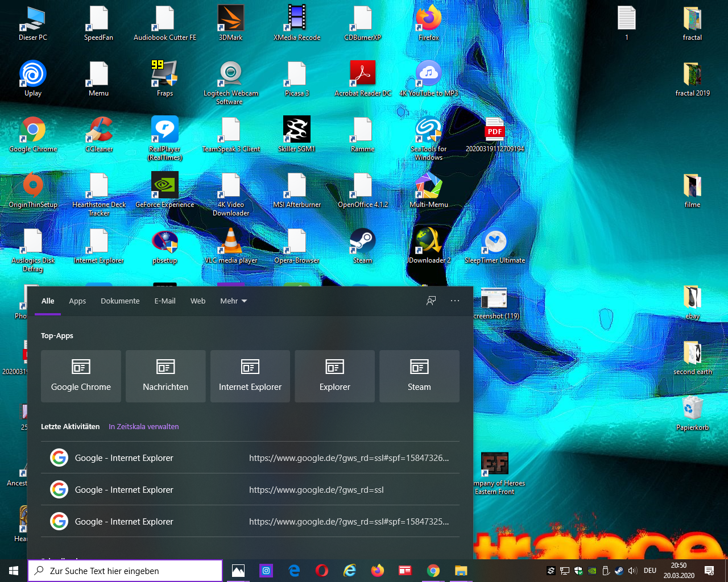Select the Papierkorb recycle bin
Screen dimensions: 728x582
point(692,413)
